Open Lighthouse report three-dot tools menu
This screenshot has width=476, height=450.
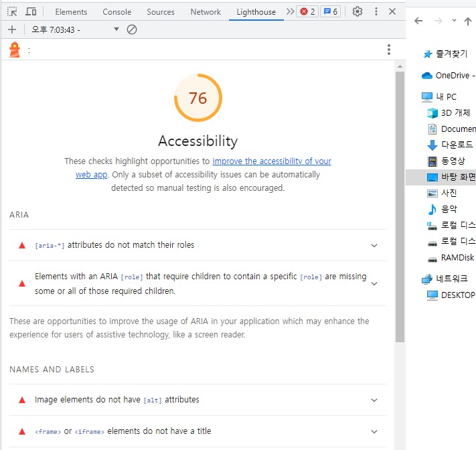point(388,50)
